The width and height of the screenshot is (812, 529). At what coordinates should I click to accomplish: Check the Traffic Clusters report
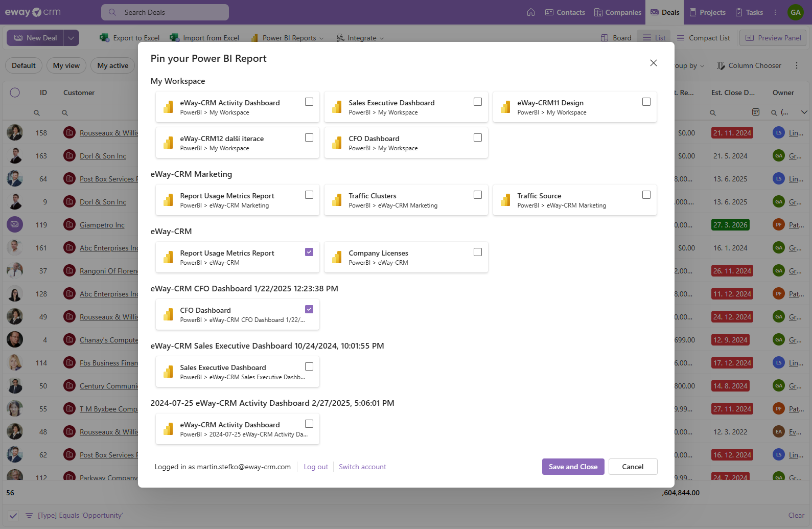click(x=478, y=195)
